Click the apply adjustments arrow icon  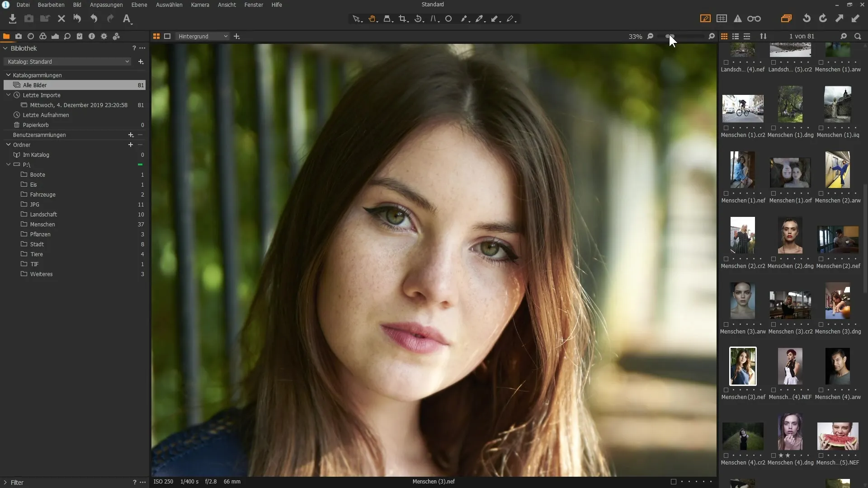pos(855,19)
